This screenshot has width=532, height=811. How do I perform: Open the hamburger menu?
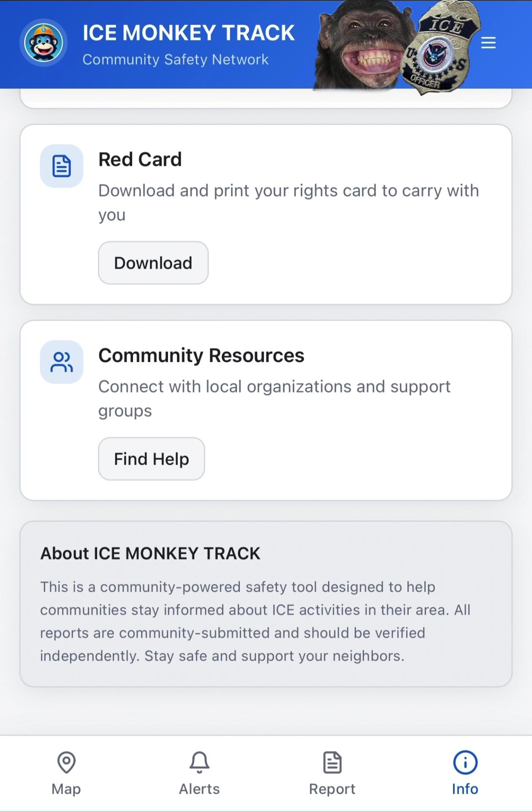coord(488,43)
